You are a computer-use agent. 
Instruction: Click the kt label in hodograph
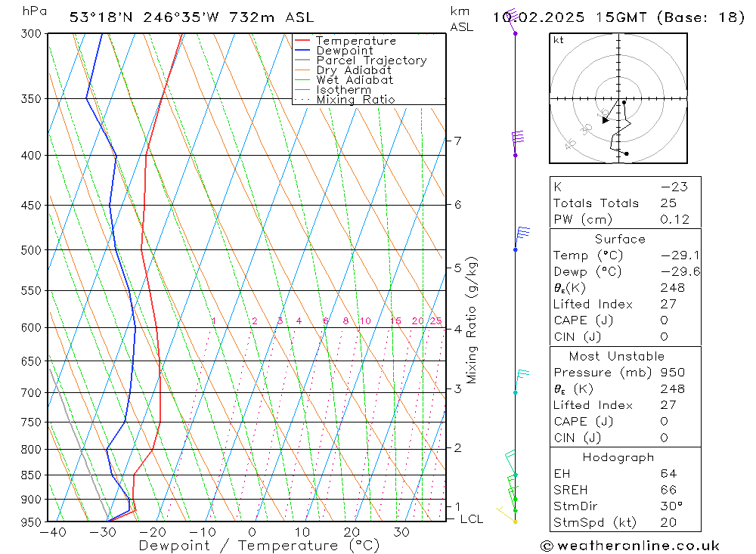coord(559,40)
